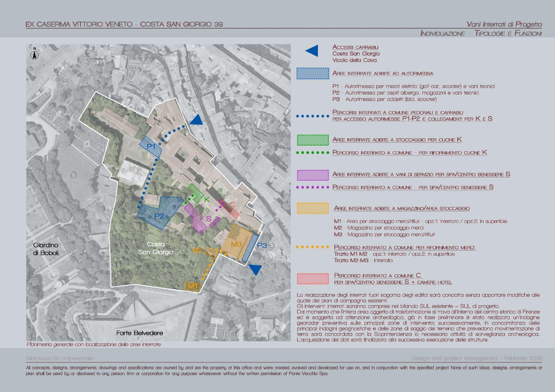This screenshot has height=392, width=555.
Task: Select the purple dotted line legend sample
Action: coord(312,187)
